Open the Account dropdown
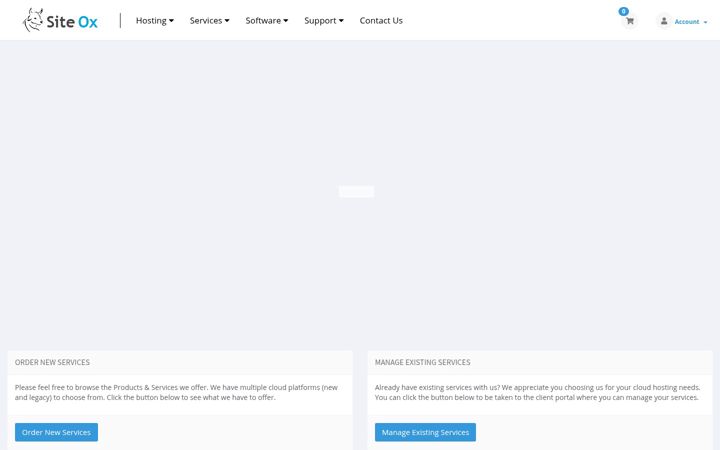 coord(691,22)
